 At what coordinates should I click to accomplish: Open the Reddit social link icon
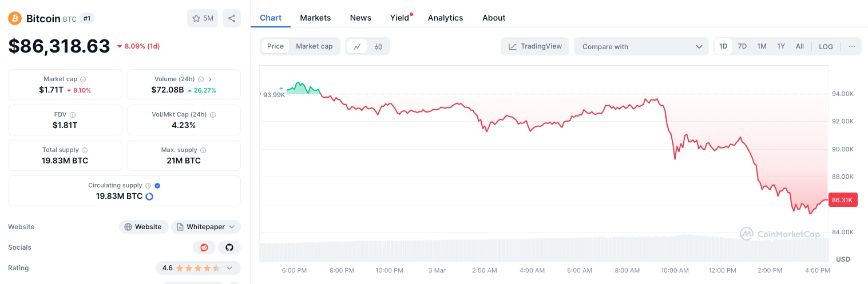[204, 247]
